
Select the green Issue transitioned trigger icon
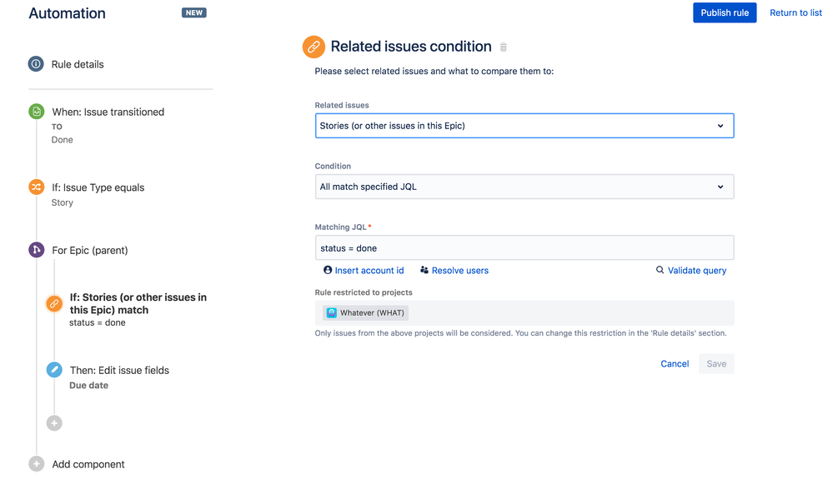(36, 112)
